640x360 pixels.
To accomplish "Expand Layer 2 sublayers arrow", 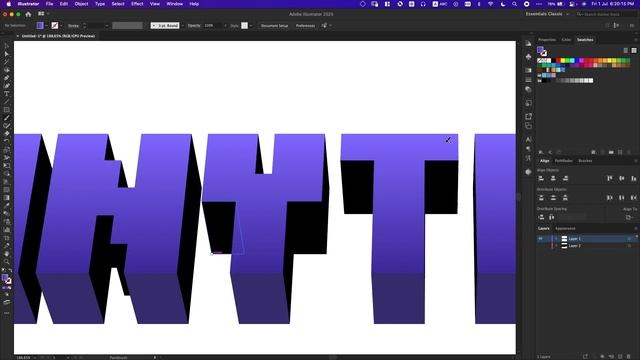I will pyautogui.click(x=556, y=246).
